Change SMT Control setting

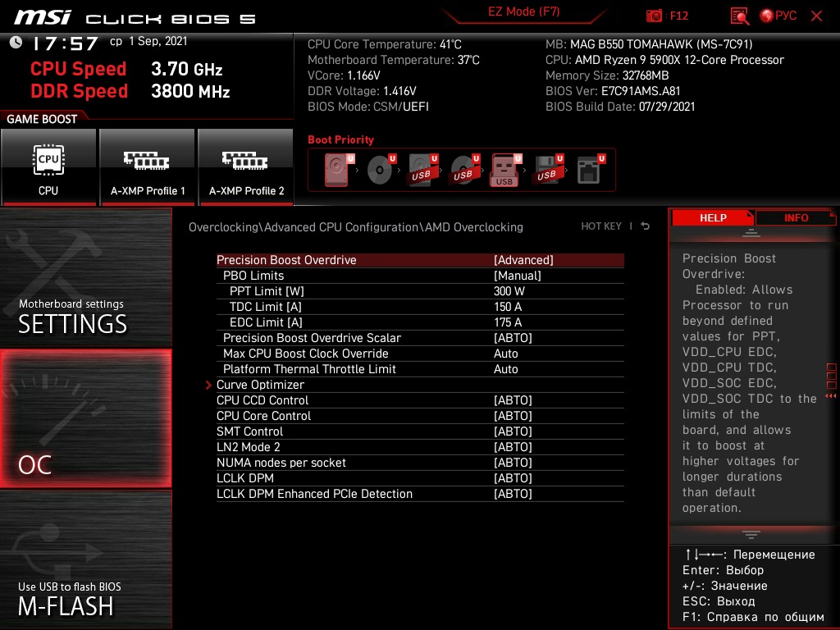click(x=420, y=431)
